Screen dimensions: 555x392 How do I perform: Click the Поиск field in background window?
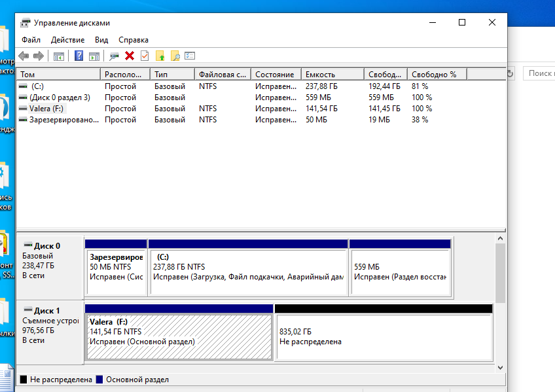(x=539, y=73)
